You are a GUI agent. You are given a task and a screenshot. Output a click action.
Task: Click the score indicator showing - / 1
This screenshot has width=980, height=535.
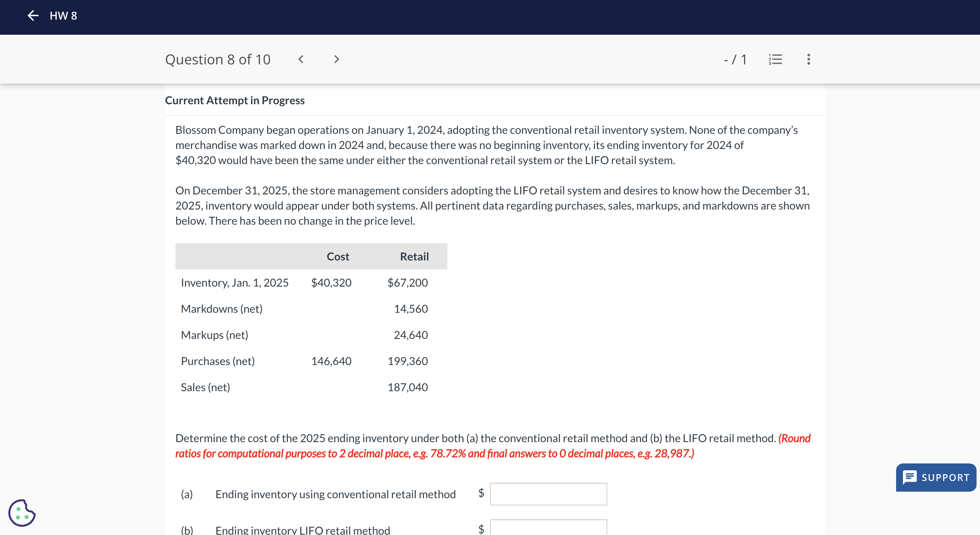tap(734, 60)
